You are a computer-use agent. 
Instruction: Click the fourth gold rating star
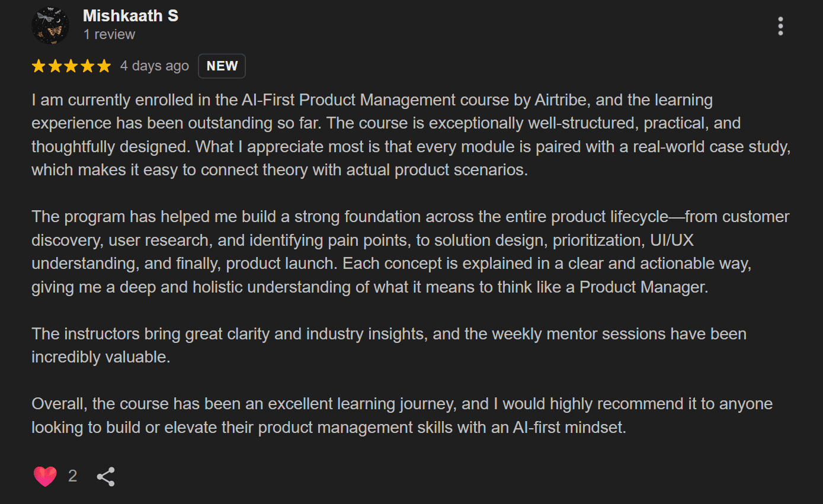(x=88, y=66)
